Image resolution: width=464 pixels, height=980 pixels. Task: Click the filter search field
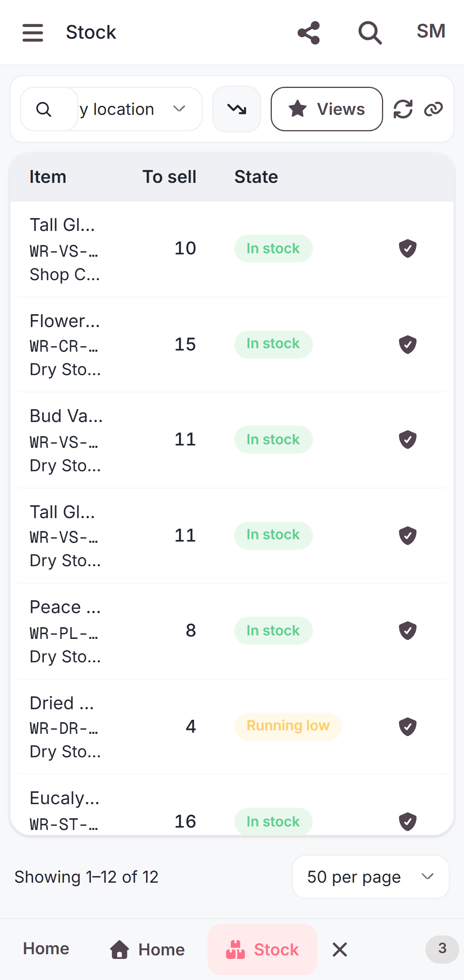click(x=49, y=109)
